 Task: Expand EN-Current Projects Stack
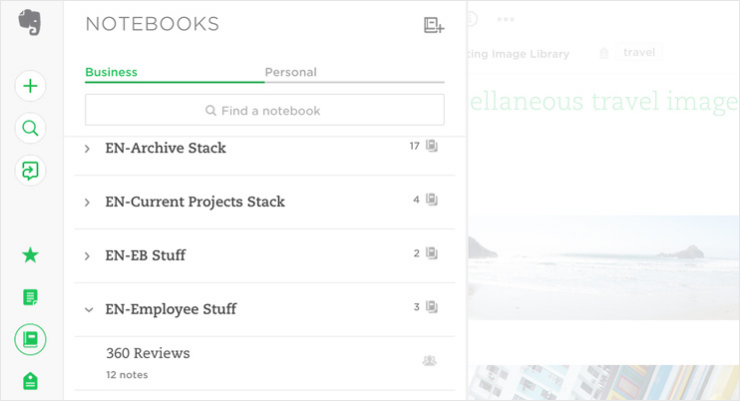[x=88, y=202]
